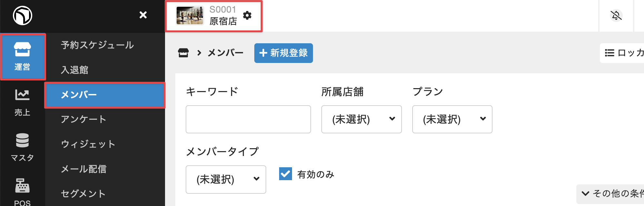Open the 売上 sales chart section
Screen dimensions: 644x206
pyautogui.click(x=22, y=102)
